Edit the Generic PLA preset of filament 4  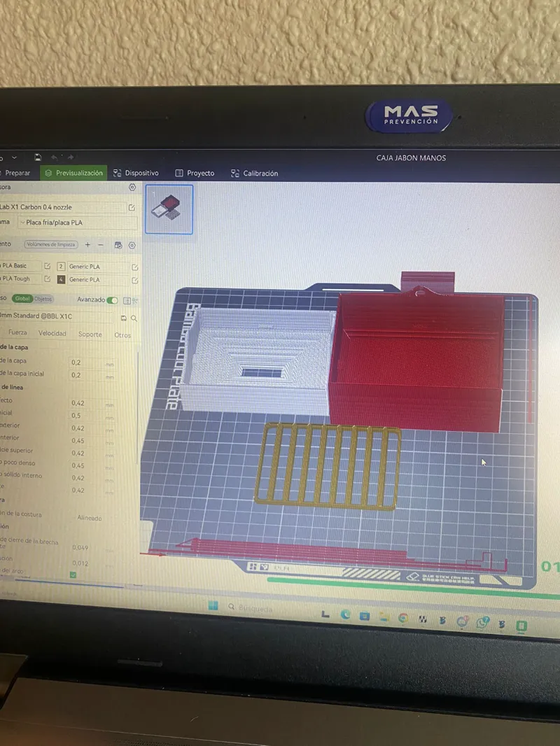(134, 281)
